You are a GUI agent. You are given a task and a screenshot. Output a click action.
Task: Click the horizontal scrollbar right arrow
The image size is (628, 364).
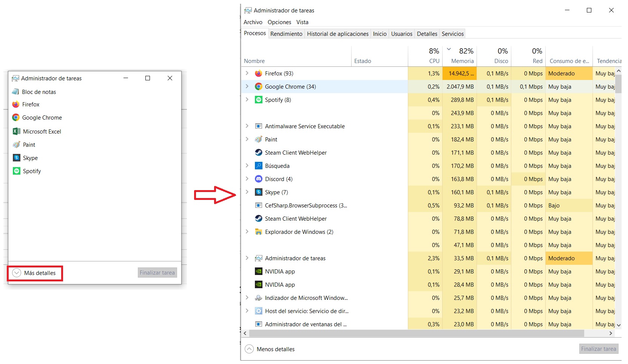pyautogui.click(x=611, y=333)
